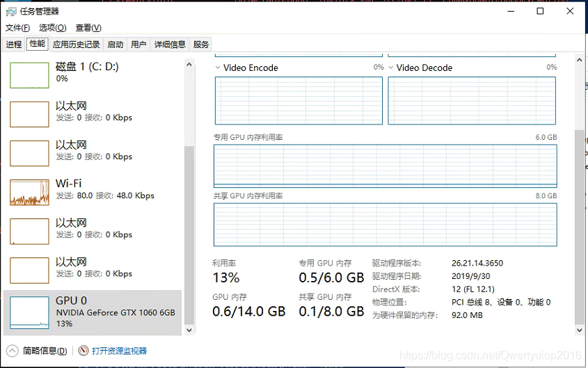Click the Video Encode graph

(299, 100)
